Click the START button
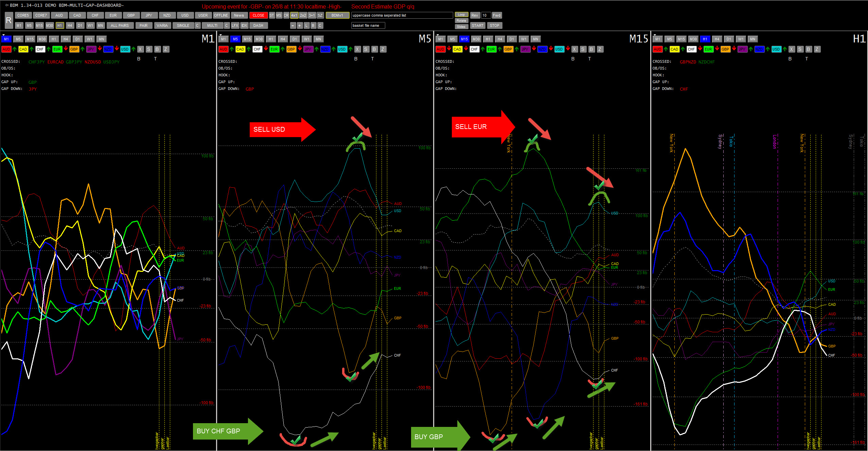The image size is (868, 451). [x=478, y=25]
